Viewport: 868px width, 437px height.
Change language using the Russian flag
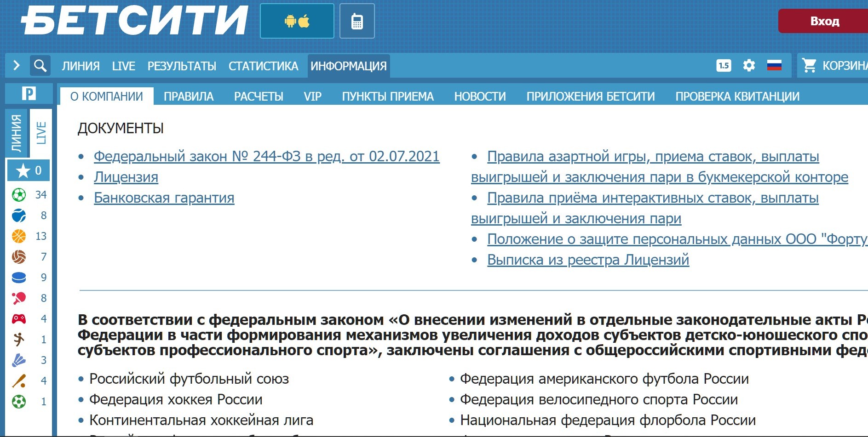(x=774, y=66)
